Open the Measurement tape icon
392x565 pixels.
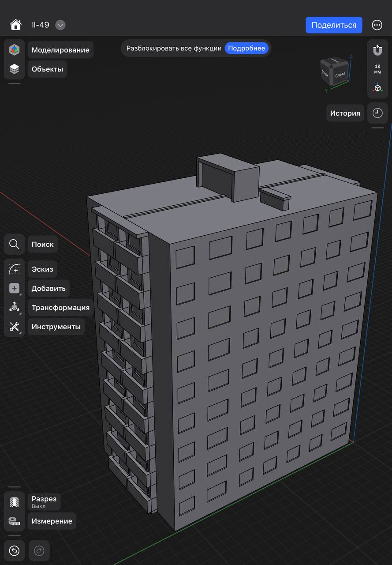[x=14, y=521]
